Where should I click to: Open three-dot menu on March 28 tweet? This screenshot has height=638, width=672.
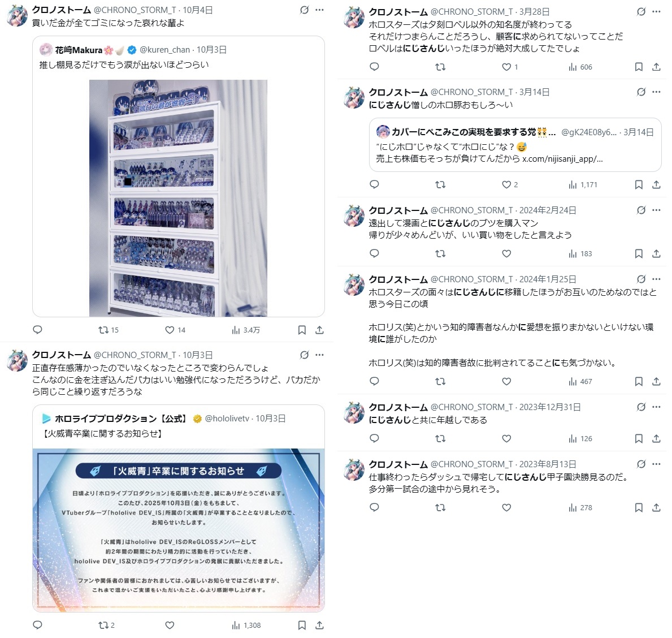click(656, 11)
